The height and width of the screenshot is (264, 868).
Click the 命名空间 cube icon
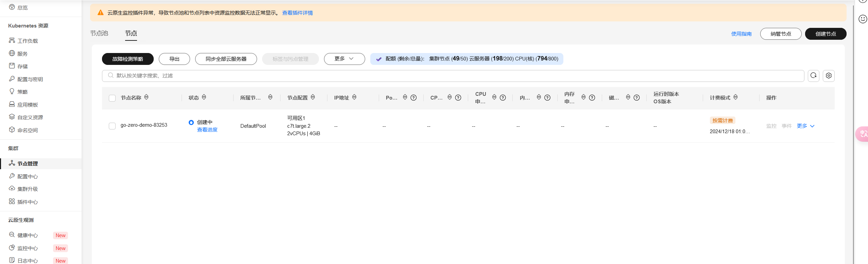pos(12,130)
